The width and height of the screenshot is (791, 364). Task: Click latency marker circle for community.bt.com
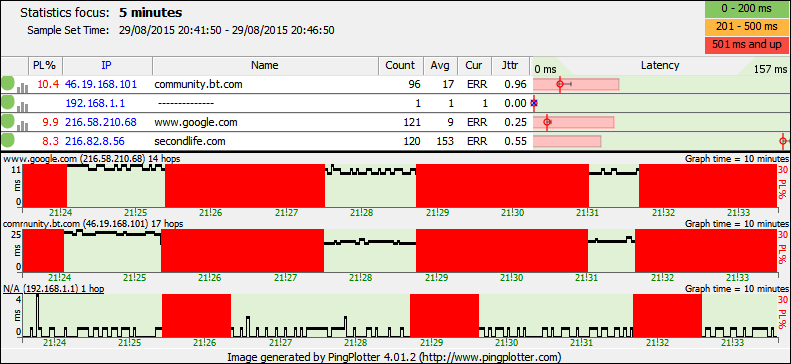pyautogui.click(x=560, y=84)
